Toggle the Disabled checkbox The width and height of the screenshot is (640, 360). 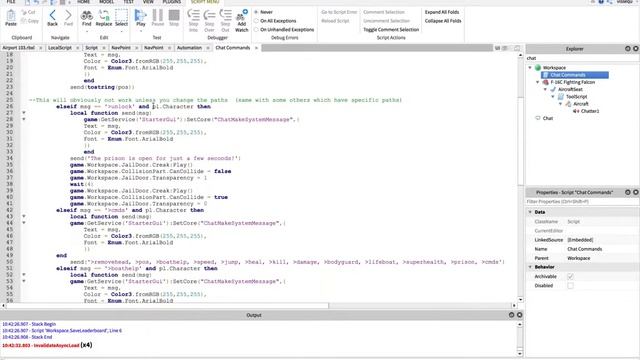coord(570,286)
